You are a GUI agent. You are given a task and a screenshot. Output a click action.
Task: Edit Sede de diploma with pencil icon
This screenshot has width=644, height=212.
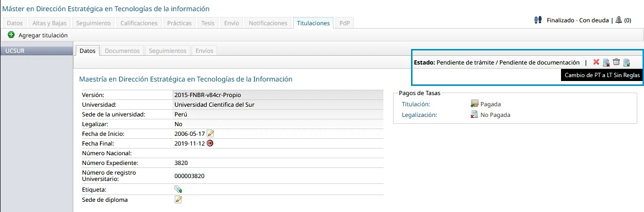(178, 199)
